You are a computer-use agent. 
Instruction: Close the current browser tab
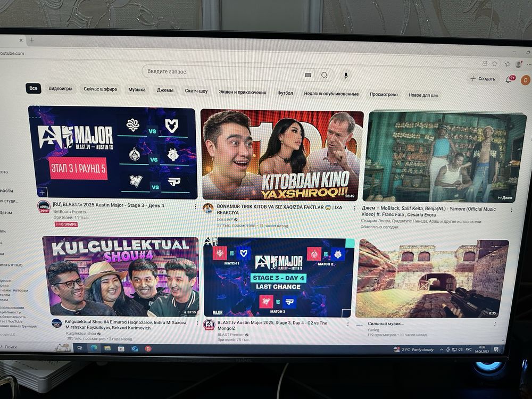coord(21,40)
